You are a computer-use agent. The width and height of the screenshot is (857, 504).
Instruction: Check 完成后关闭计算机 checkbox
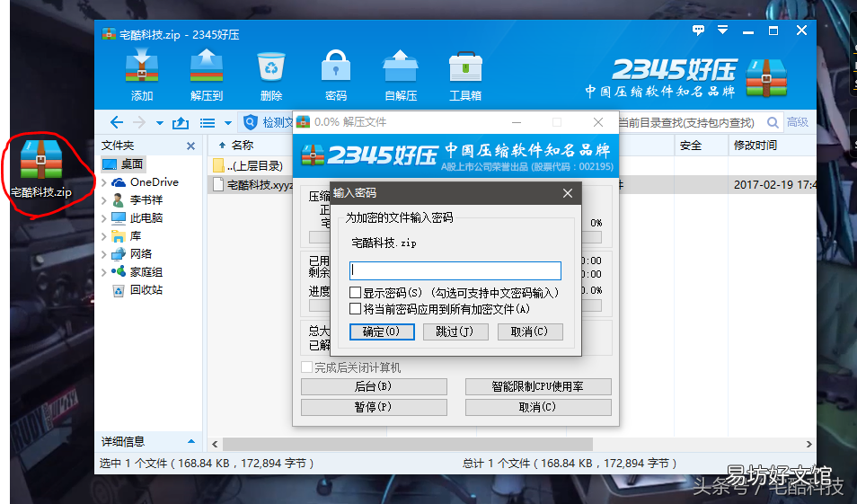[x=307, y=367]
